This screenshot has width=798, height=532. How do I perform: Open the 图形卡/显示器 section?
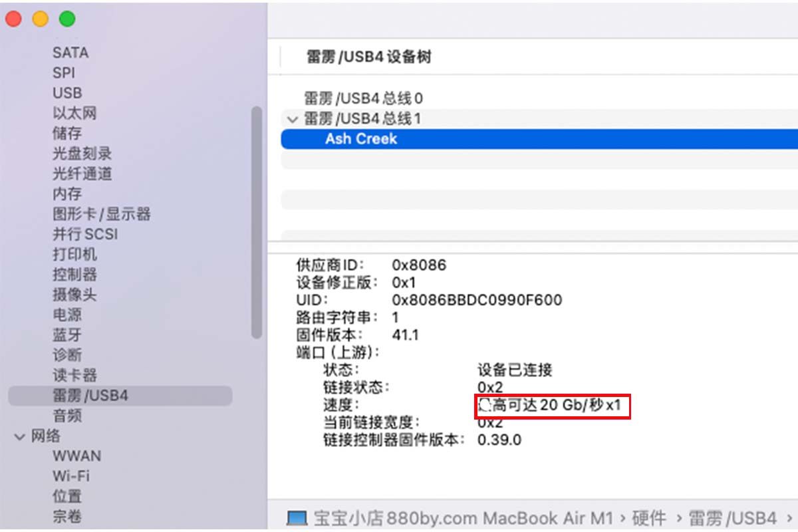[102, 214]
